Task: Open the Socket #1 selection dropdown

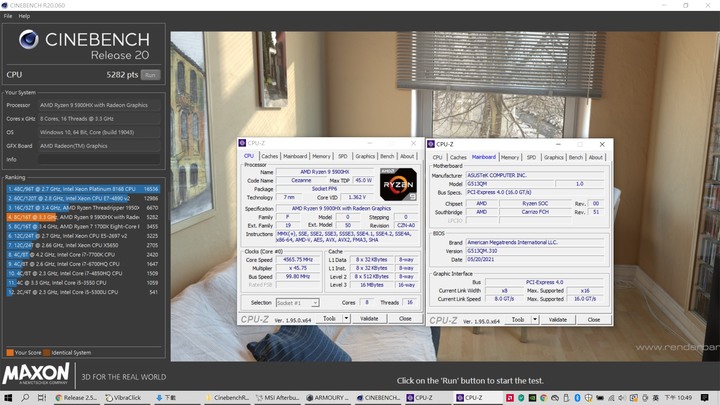Action: pyautogui.click(x=297, y=303)
